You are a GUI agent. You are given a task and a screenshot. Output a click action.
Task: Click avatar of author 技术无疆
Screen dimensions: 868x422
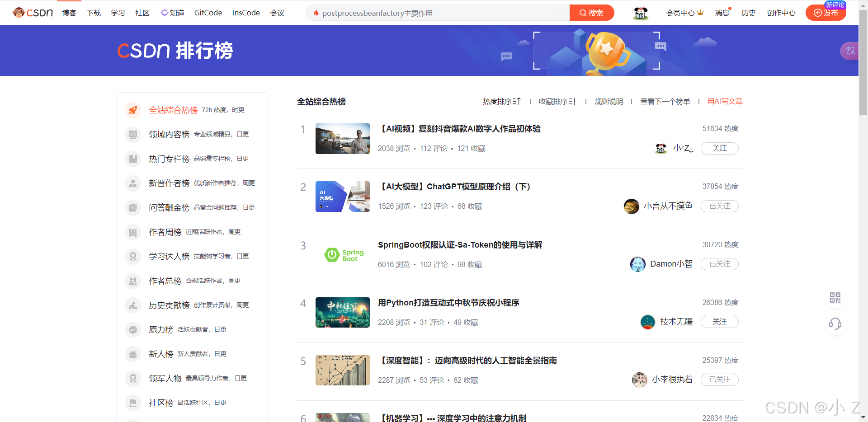647,322
